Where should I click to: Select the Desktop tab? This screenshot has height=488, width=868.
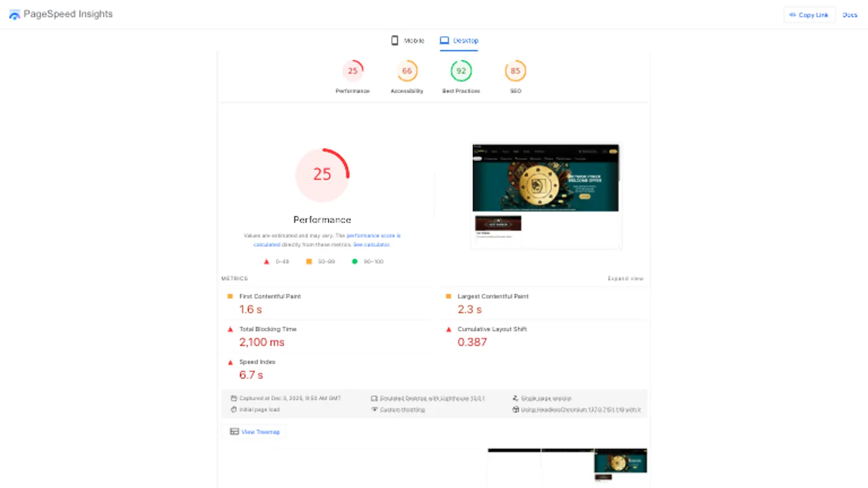coord(459,40)
